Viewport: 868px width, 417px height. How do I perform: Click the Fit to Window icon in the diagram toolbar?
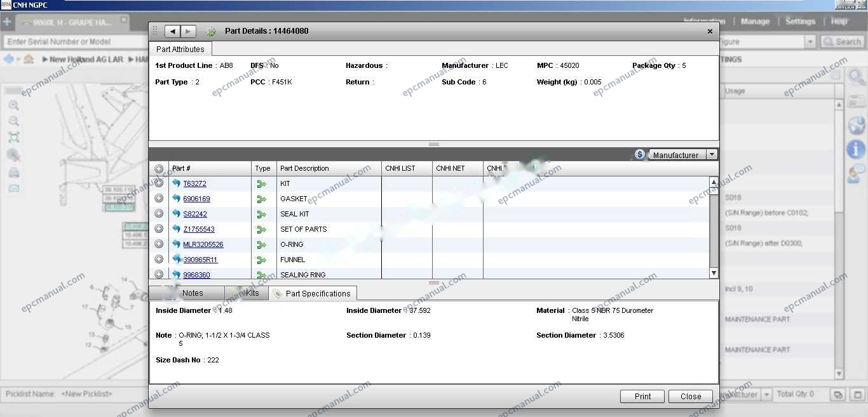tap(13, 137)
